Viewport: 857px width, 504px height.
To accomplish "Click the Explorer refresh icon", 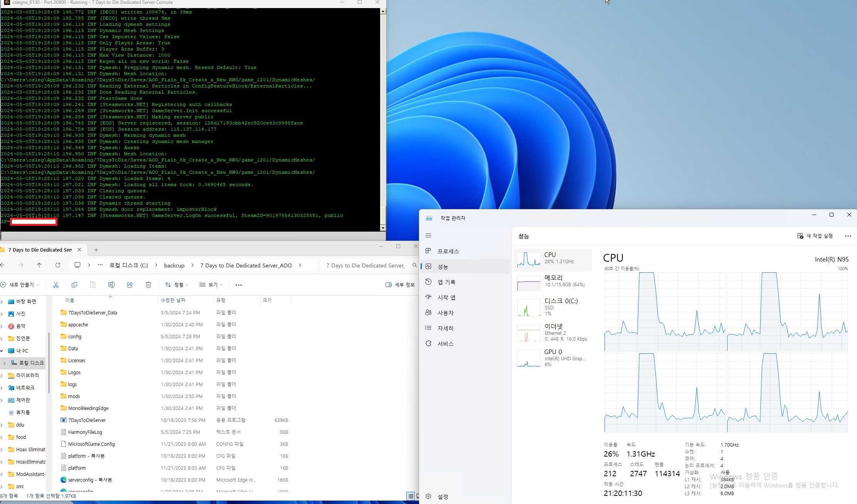I will click(58, 265).
